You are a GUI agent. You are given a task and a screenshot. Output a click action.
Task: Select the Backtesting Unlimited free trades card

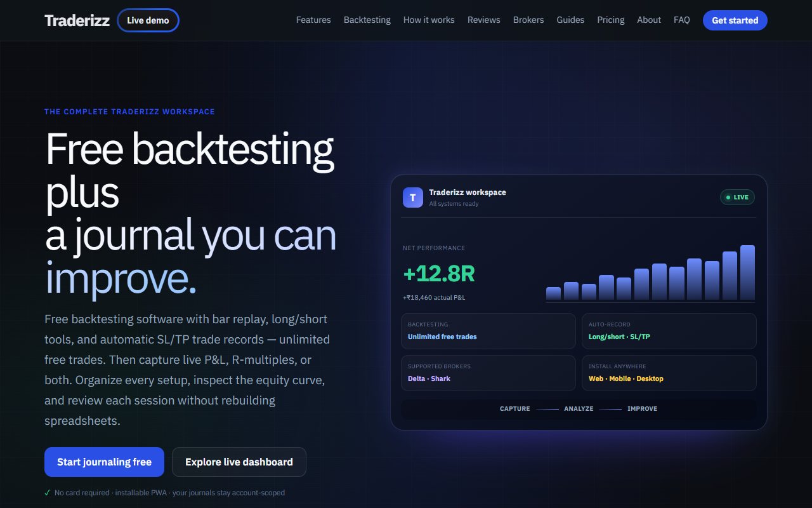pos(488,331)
